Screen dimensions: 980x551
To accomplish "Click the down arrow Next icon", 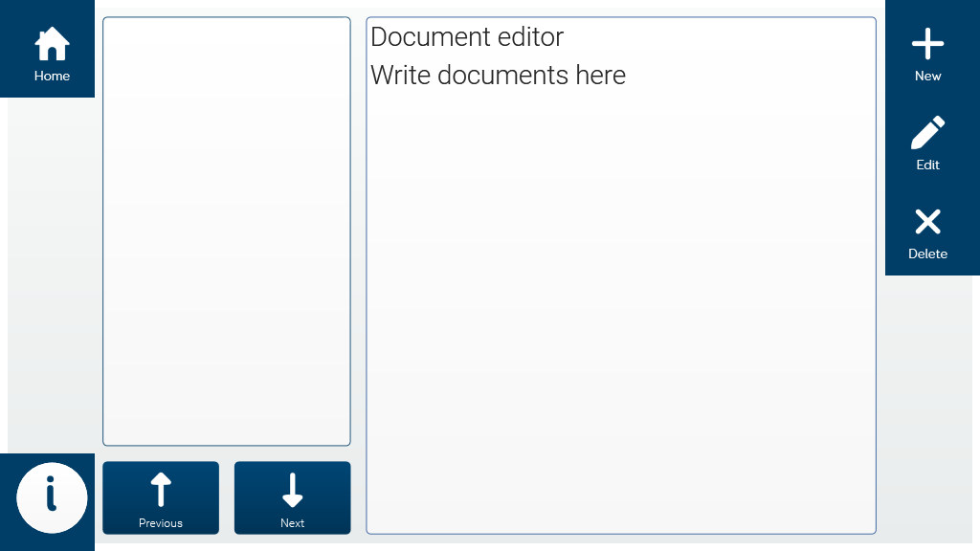I will pos(293,489).
